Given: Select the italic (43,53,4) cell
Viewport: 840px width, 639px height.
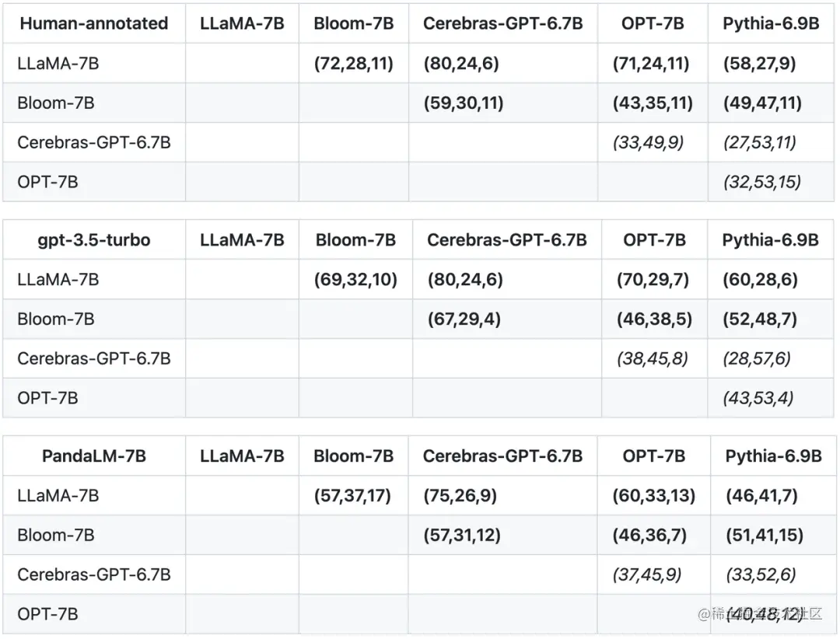Looking at the screenshot, I should point(758,398).
